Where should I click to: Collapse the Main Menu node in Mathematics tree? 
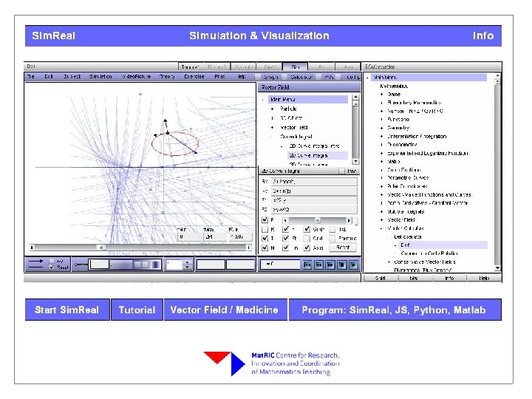(x=367, y=78)
